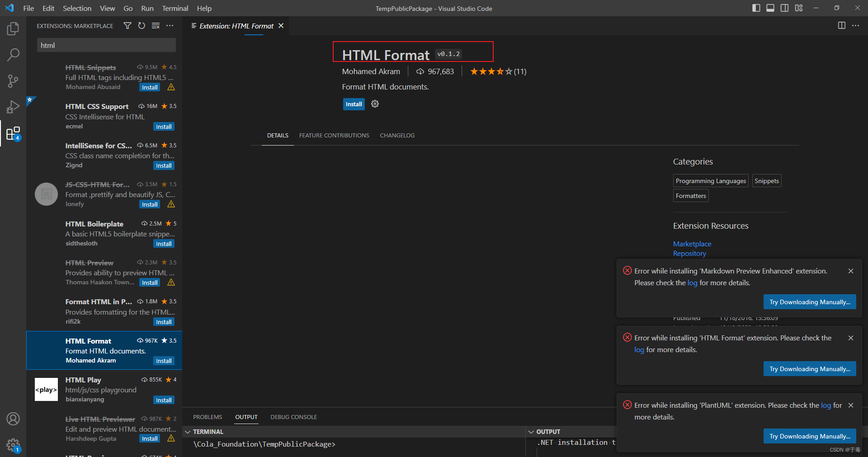Screen dimensions: 868x457
Task: Switch to the DEBUG CONSOLE panel tab
Action: click(293, 417)
